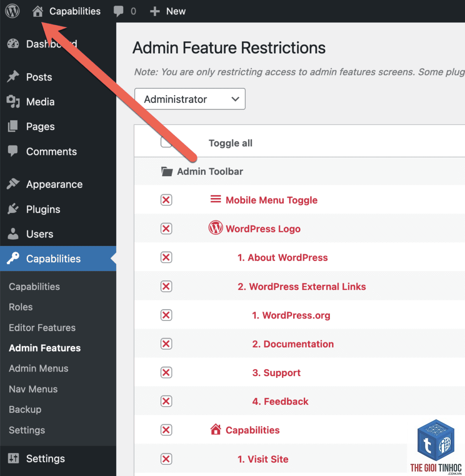Toggle restriction for Documentation
Screen dimensions: 465x476
(x=166, y=344)
